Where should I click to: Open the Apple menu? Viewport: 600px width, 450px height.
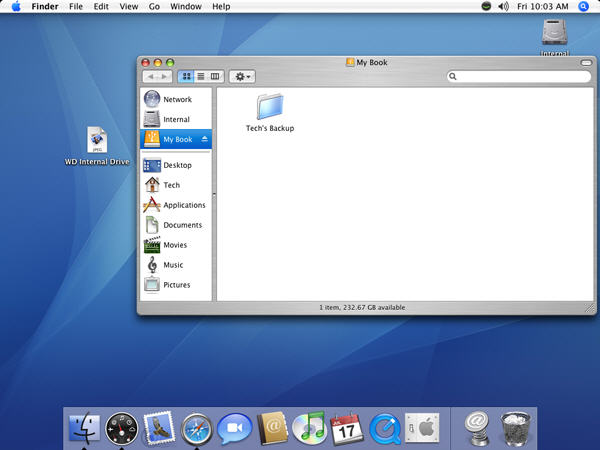coord(16,7)
